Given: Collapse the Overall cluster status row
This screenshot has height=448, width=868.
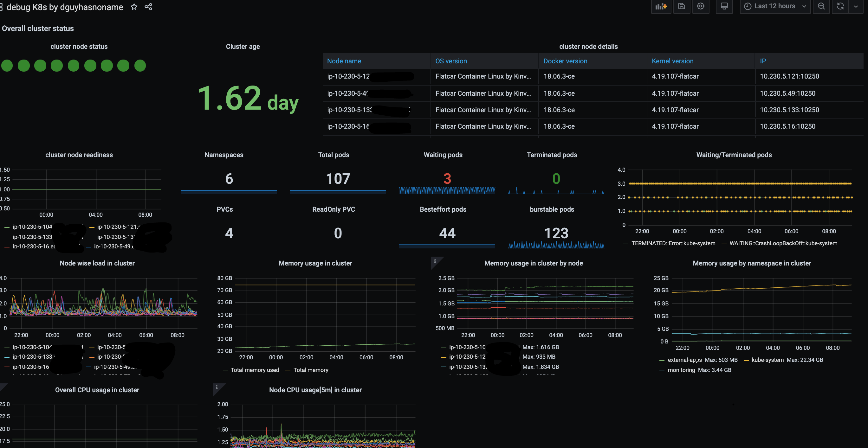Looking at the screenshot, I should pos(38,29).
